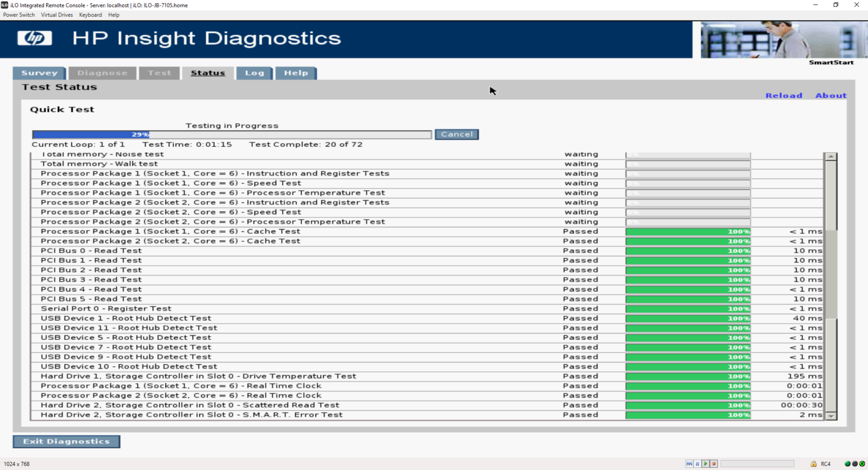
Task: Select Serial Port 0 - Register Test row
Action: pyautogui.click(x=427, y=309)
